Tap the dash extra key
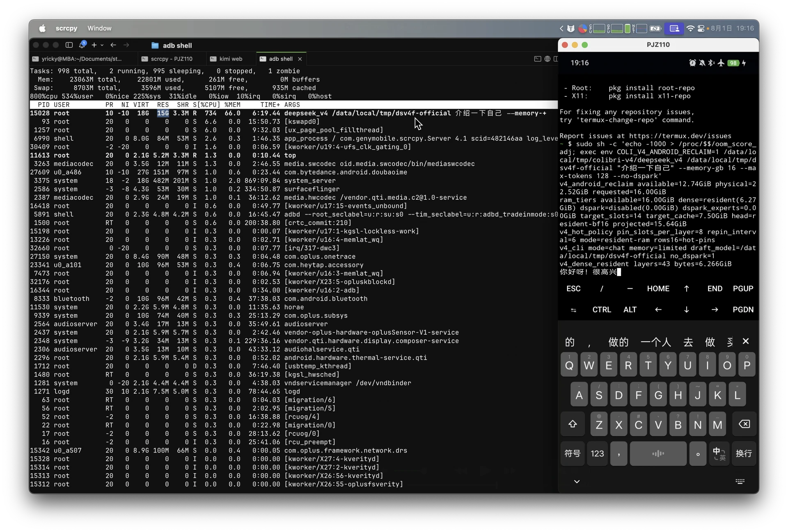788x532 pixels. 630,288
